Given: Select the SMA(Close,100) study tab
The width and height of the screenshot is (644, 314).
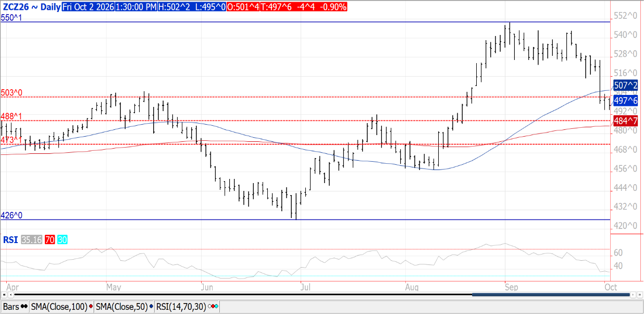Looking at the screenshot, I should click(62, 306).
